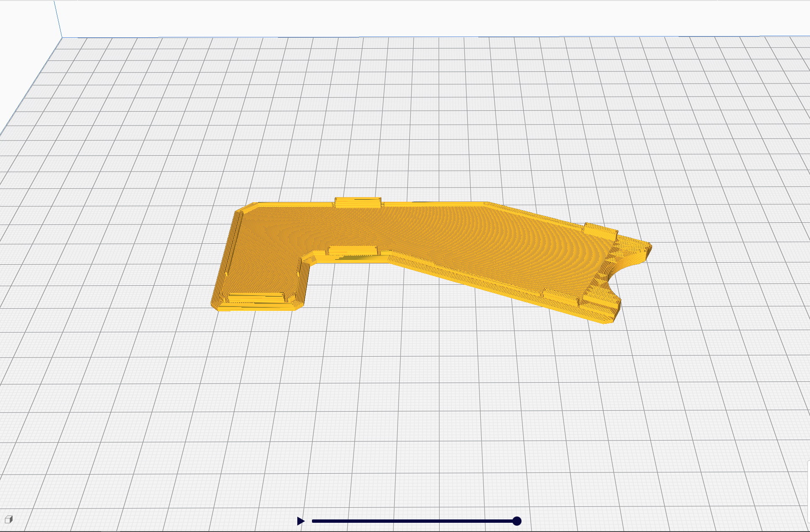Viewport: 810px width, 532px height.
Task: Click the simulation slider's round handle
Action: coord(517,521)
